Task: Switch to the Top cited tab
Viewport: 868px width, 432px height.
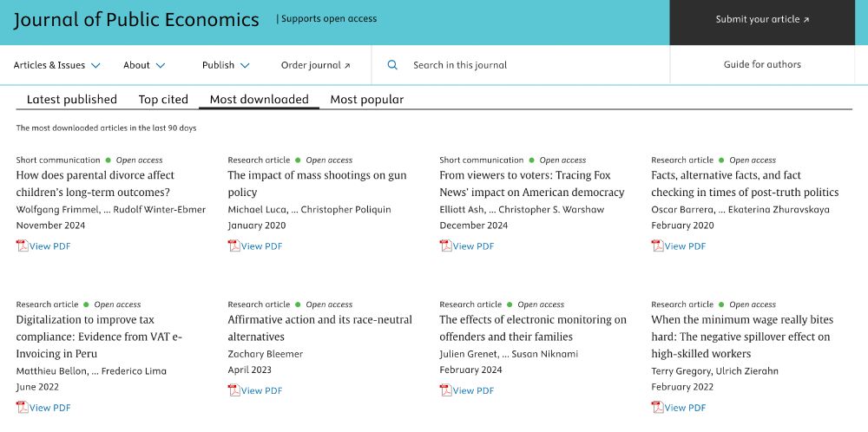Action: (x=163, y=100)
